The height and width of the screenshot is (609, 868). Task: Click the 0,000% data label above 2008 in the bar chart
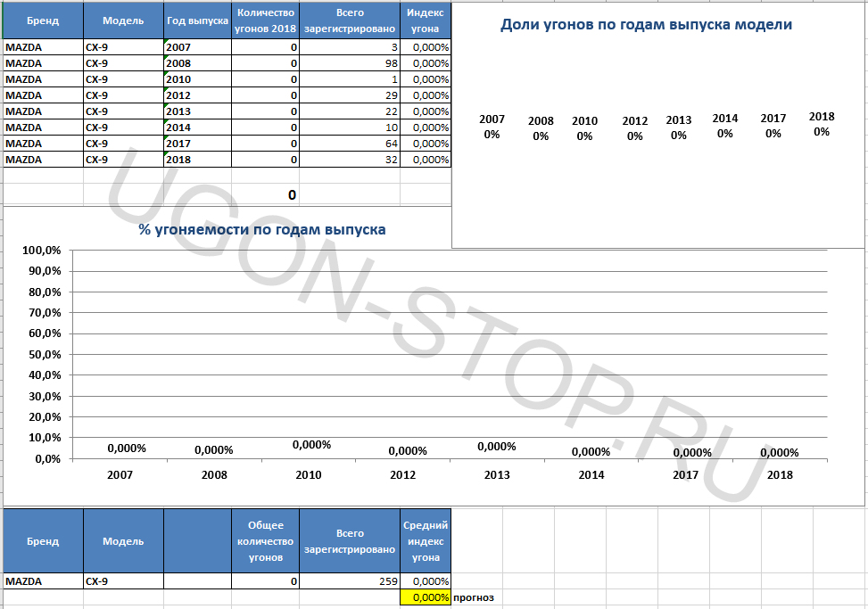[x=214, y=450]
